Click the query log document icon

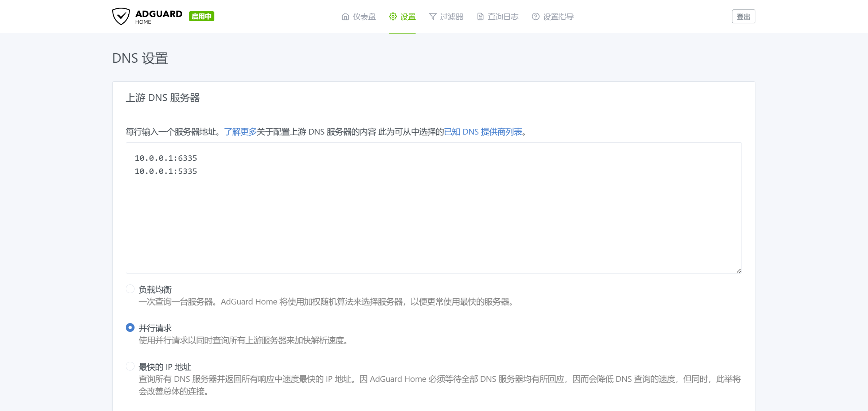(480, 17)
